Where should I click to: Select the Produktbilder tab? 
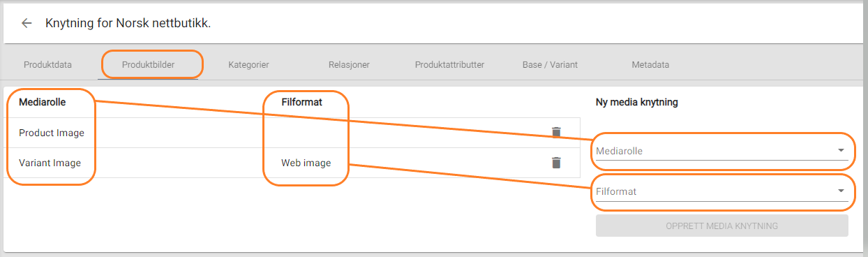pos(148,65)
